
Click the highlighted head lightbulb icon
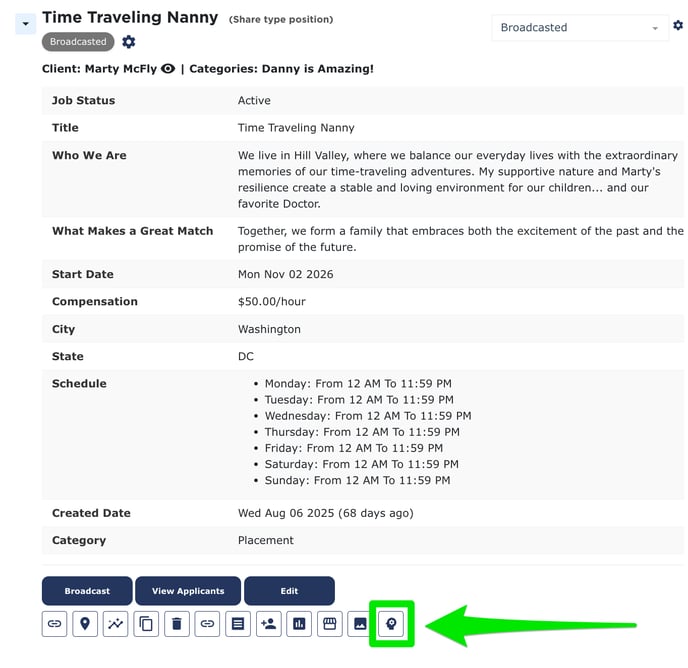pos(391,624)
